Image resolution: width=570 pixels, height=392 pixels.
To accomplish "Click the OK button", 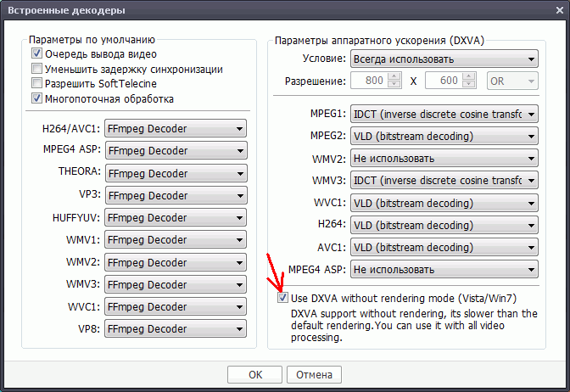I will [254, 374].
